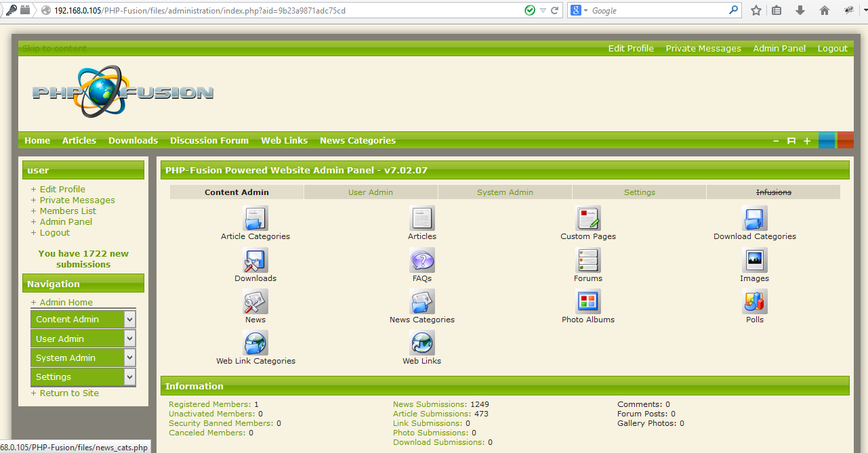Open the Security Banned Members link
The height and width of the screenshot is (453, 868).
(221, 423)
